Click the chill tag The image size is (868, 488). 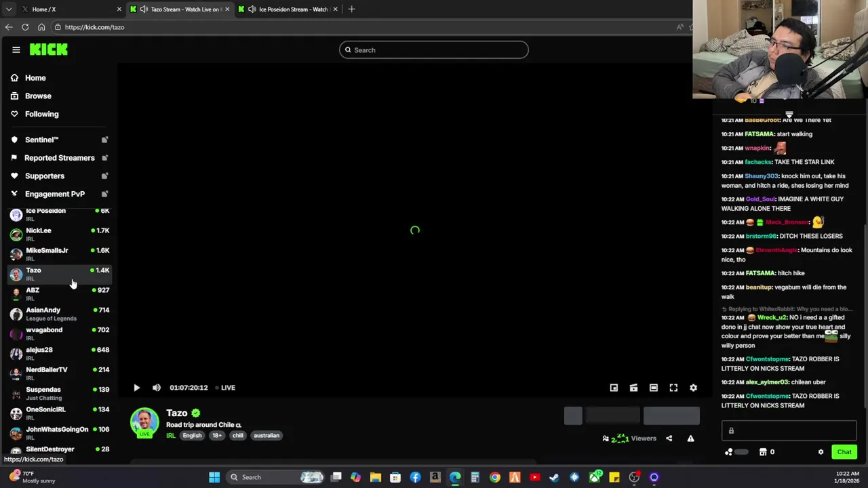pos(237,436)
